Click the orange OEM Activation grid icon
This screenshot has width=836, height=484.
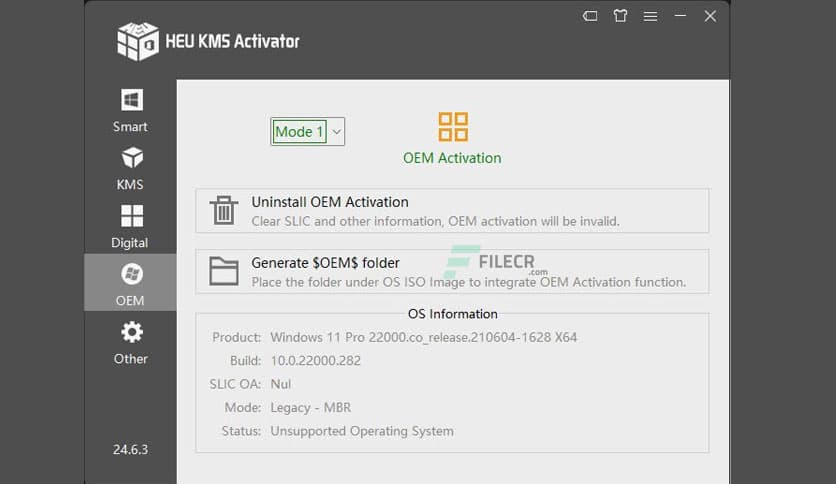tap(453, 127)
